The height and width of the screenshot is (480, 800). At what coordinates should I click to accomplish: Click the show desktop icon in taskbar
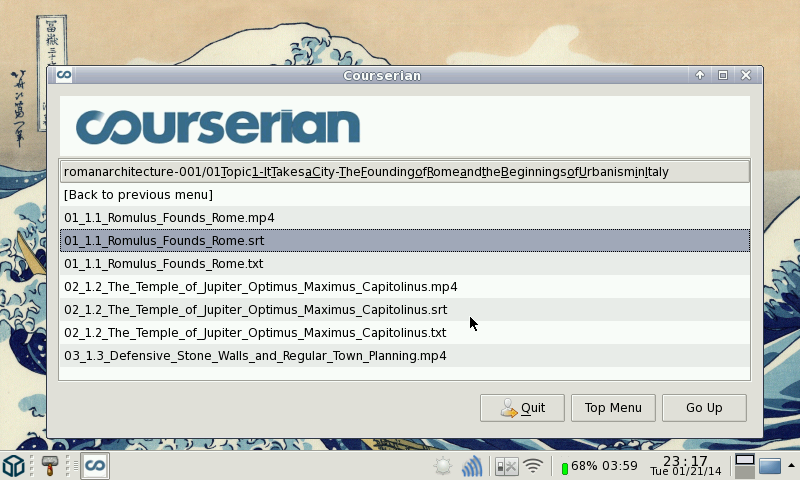tap(769, 465)
